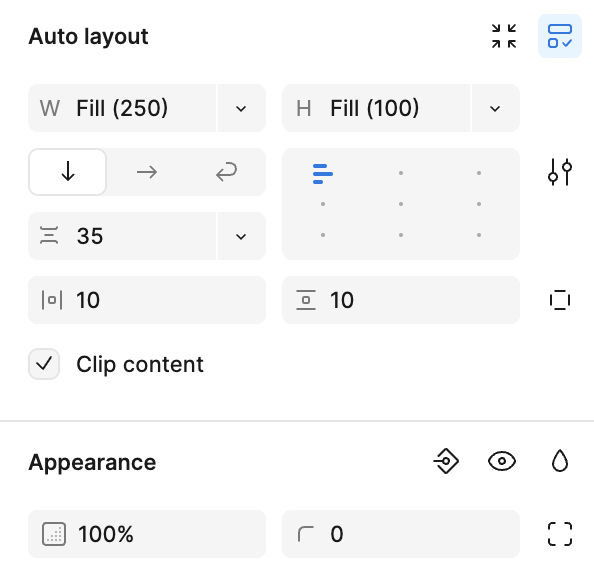Click the corner radius 0 field

401,534
